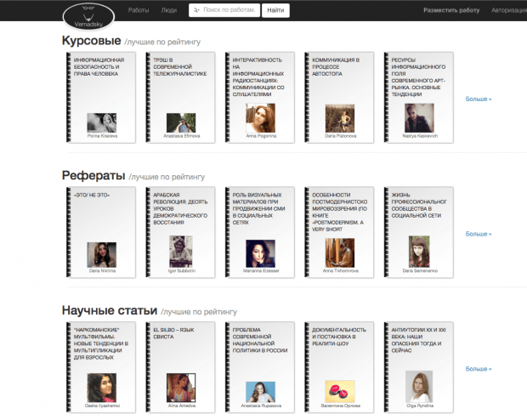Expand more Курсовые via Больше link
The width and height of the screenshot is (527, 420).
pos(478,99)
